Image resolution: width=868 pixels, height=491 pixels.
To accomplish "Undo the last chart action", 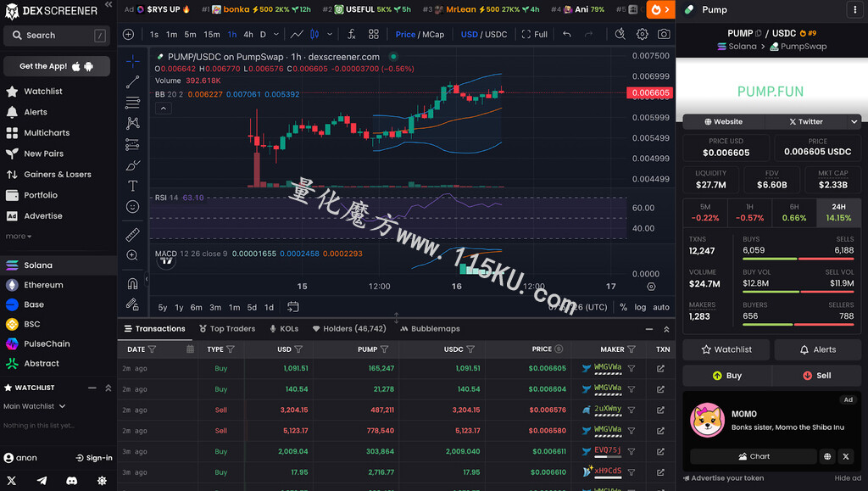I will point(567,34).
